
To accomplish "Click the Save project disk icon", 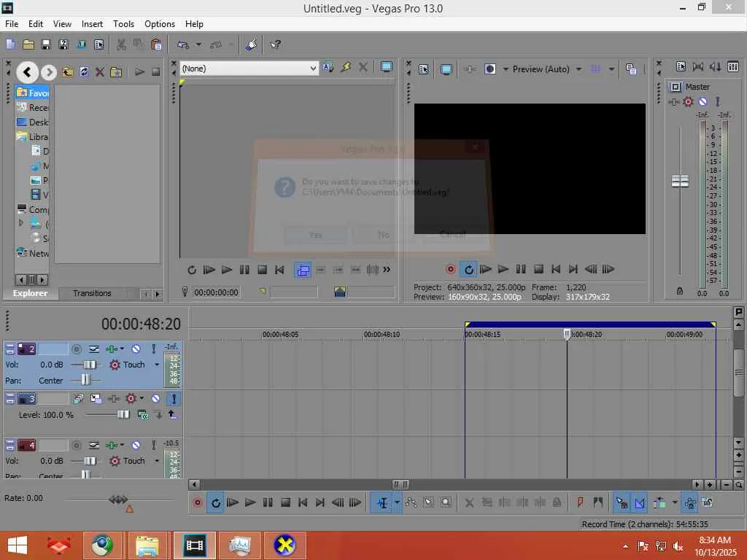I will point(46,44).
